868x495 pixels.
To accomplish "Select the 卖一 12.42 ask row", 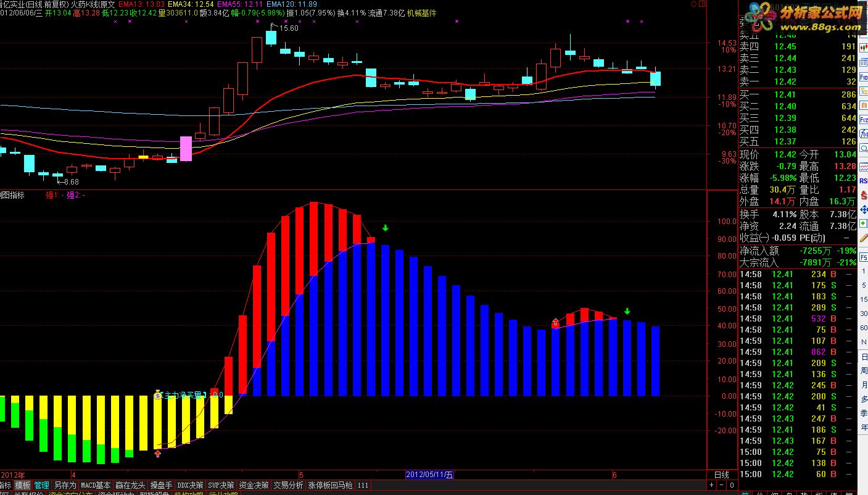I will 798,81.
